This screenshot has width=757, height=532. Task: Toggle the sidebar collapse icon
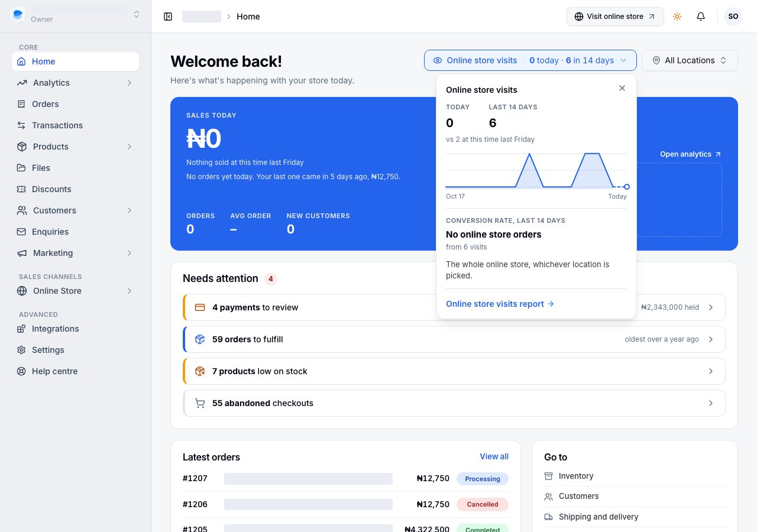(x=168, y=17)
